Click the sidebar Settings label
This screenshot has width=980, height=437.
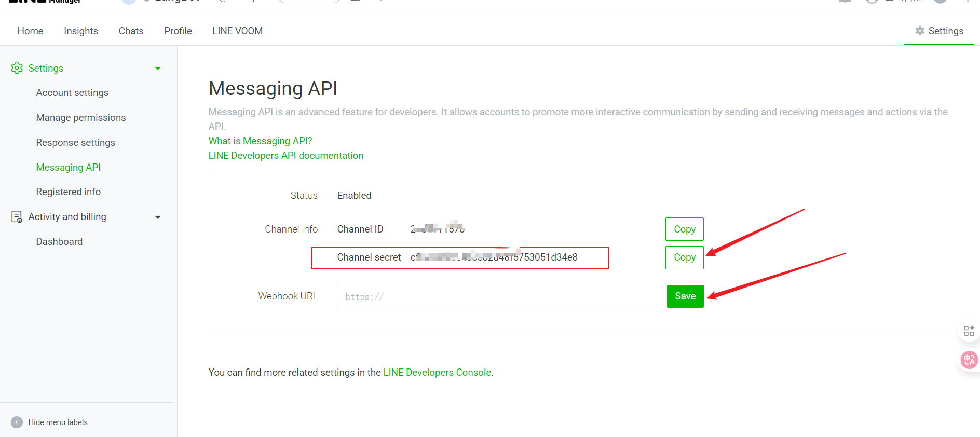tap(46, 68)
